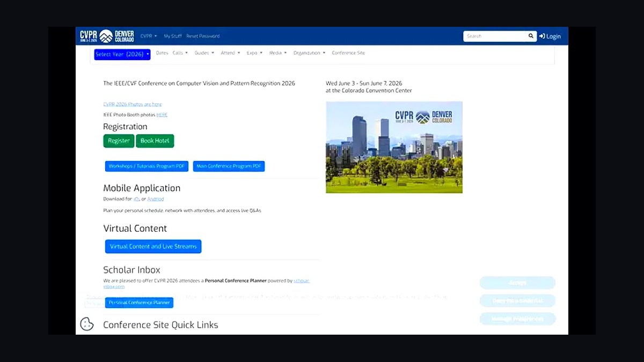Open Main Conference Program PDF
644x362 pixels.
(x=229, y=166)
